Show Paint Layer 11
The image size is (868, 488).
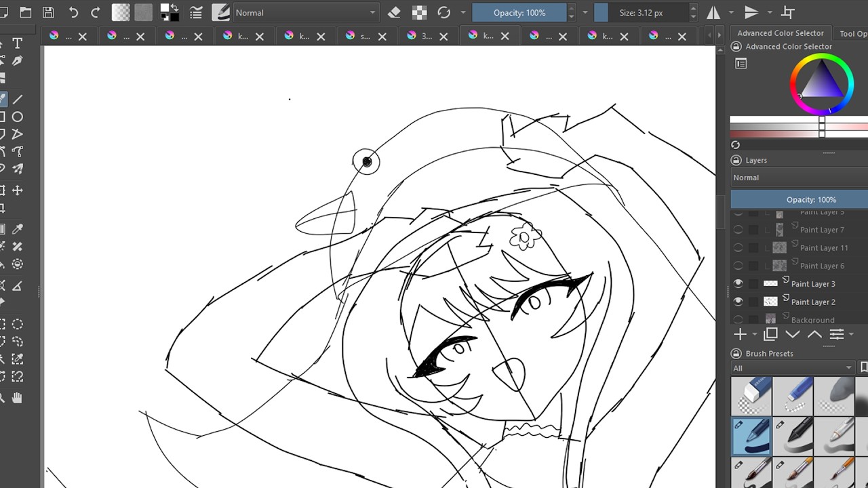click(x=738, y=247)
